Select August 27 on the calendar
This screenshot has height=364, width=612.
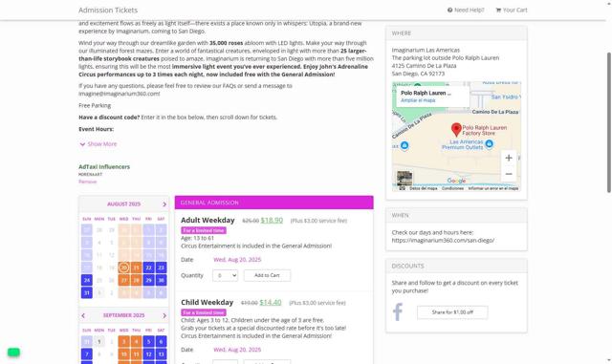click(x=124, y=280)
